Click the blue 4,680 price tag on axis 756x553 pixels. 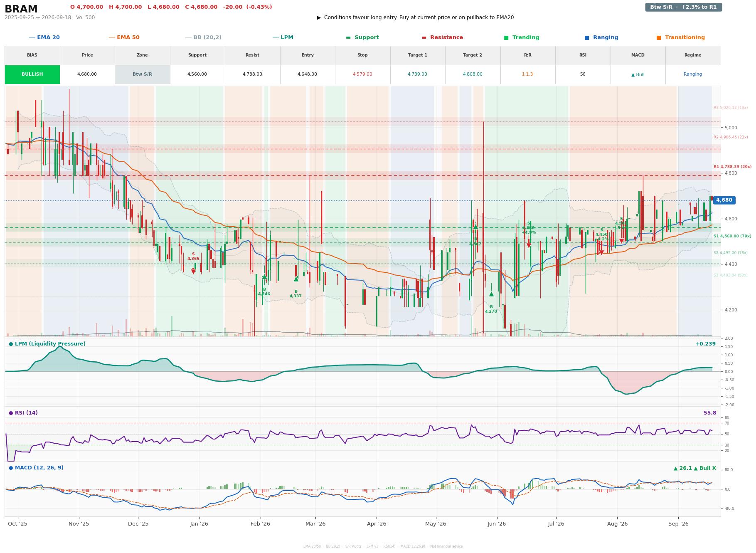pos(724,200)
